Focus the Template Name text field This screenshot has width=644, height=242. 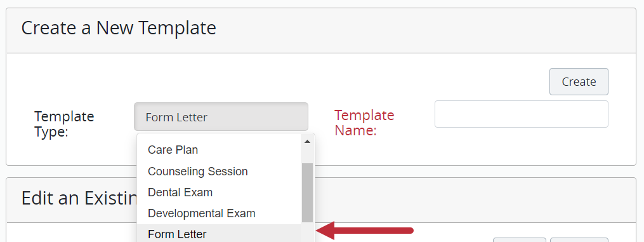click(521, 114)
